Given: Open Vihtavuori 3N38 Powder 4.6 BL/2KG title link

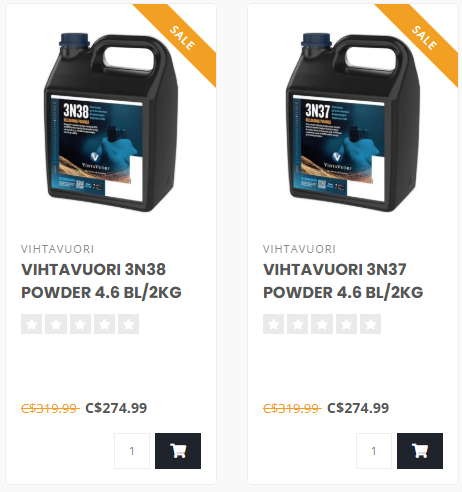Looking at the screenshot, I should [101, 281].
